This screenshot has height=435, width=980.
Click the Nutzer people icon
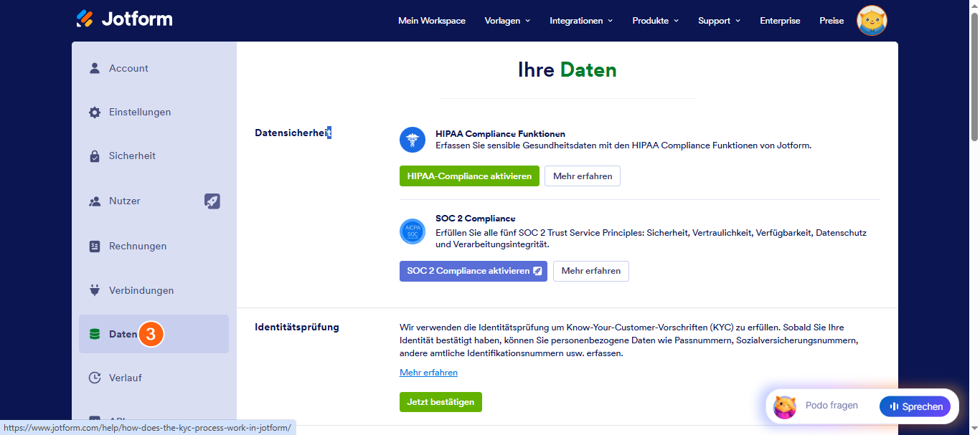(x=94, y=201)
